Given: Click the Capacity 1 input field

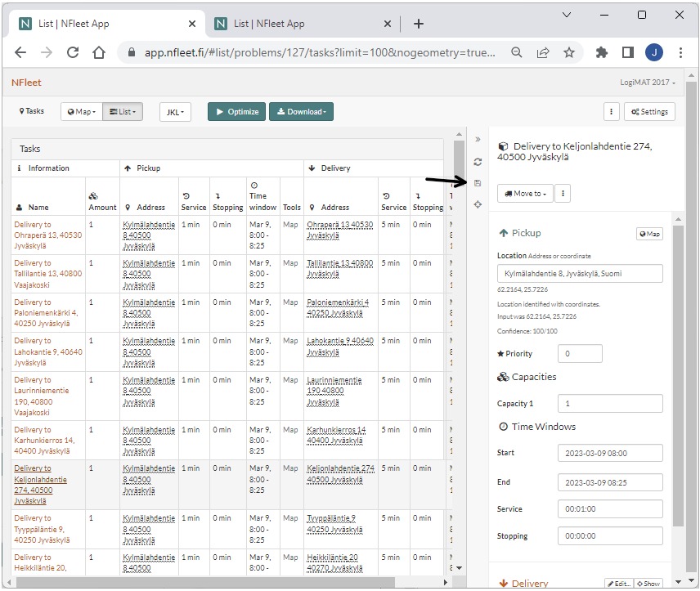Looking at the screenshot, I should click(610, 404).
